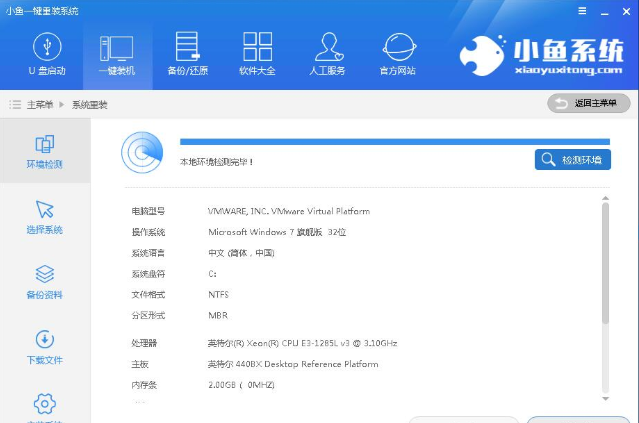The height and width of the screenshot is (423, 639).
Task: Click 主菜单 breadcrumb
Action: click(x=40, y=105)
